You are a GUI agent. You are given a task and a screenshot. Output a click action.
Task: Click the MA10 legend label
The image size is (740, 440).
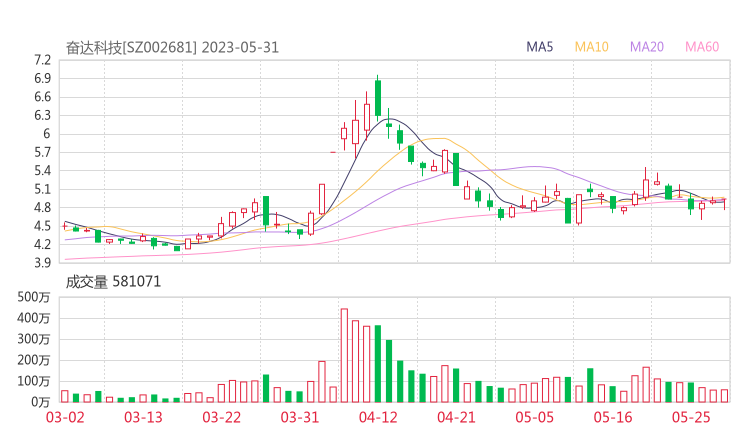coord(591,47)
